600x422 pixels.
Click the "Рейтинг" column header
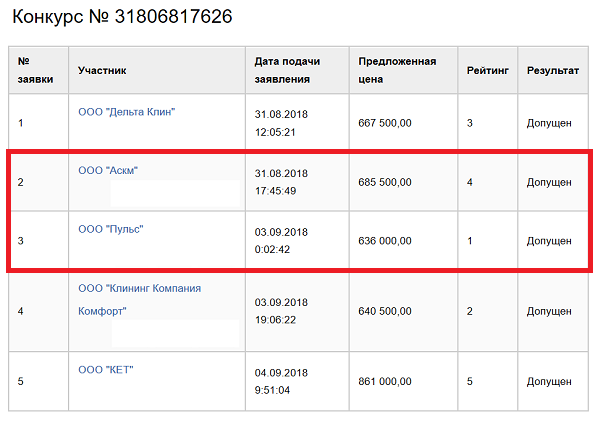[488, 71]
